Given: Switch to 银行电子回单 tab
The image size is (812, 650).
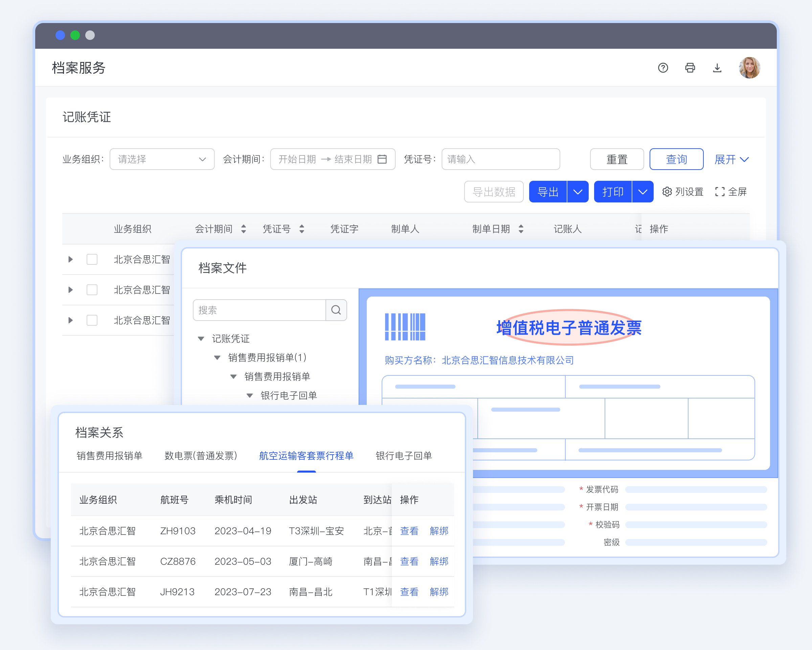Looking at the screenshot, I should click(403, 456).
